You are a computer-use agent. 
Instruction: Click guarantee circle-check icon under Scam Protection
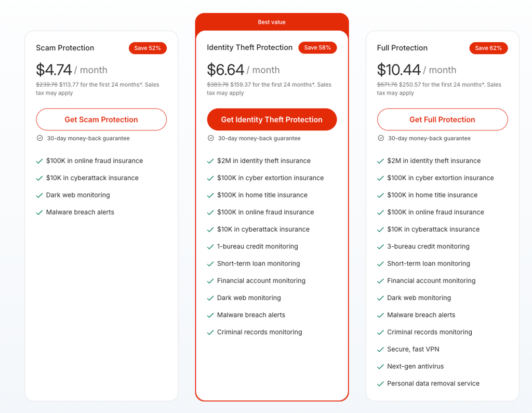coord(39,138)
